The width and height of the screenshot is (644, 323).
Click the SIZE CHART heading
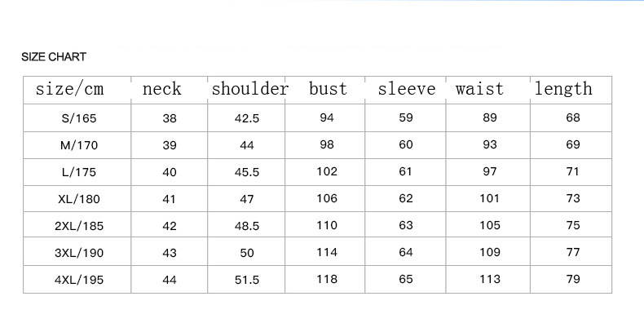54,57
